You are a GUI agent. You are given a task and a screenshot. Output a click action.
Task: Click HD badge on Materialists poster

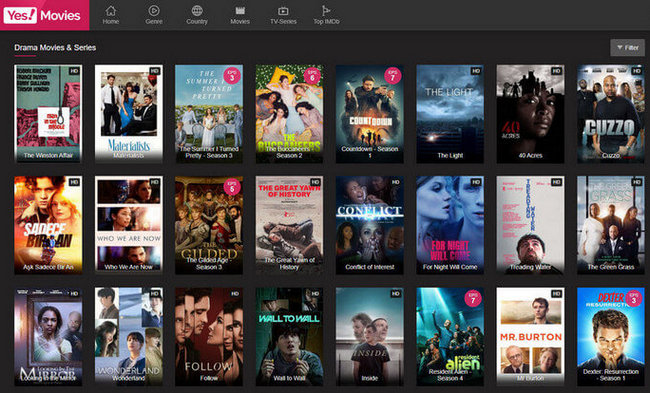point(155,71)
